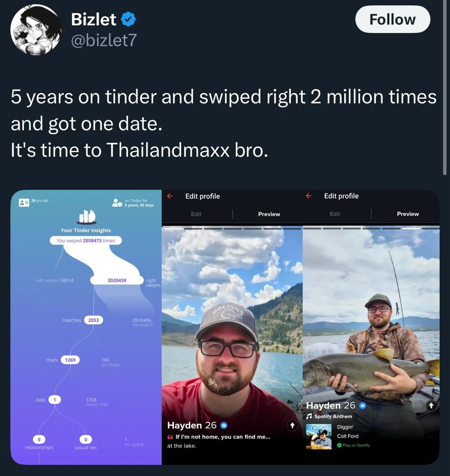Click the Spotify logo next to Play on Spotify
This screenshot has width=450, height=476.
point(339,445)
